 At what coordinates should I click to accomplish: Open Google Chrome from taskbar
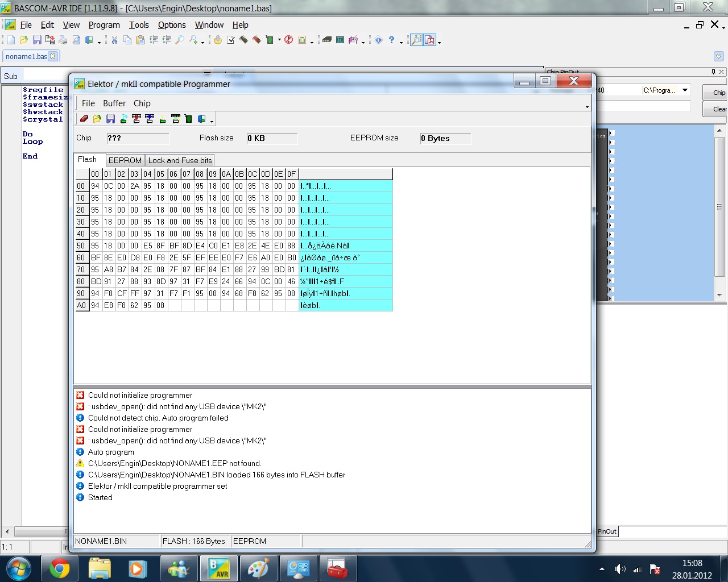coord(59,568)
